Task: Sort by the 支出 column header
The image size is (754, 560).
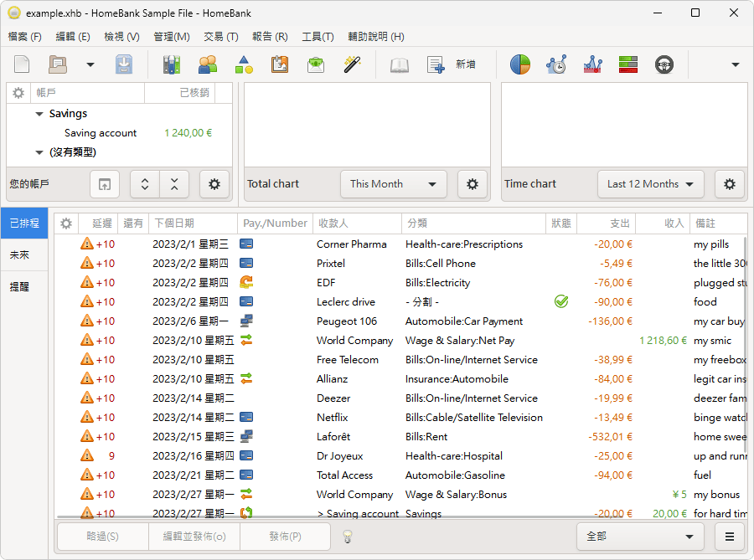Action: [606, 223]
